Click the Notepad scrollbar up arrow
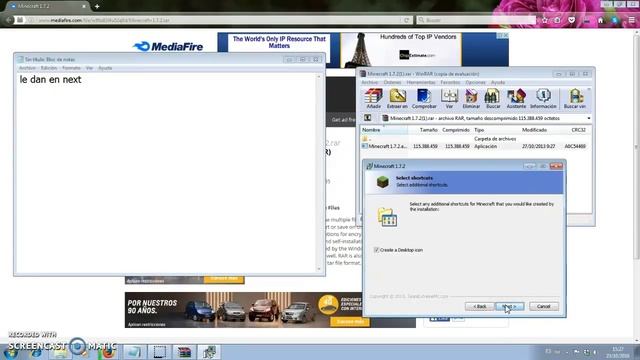 click(x=320, y=76)
